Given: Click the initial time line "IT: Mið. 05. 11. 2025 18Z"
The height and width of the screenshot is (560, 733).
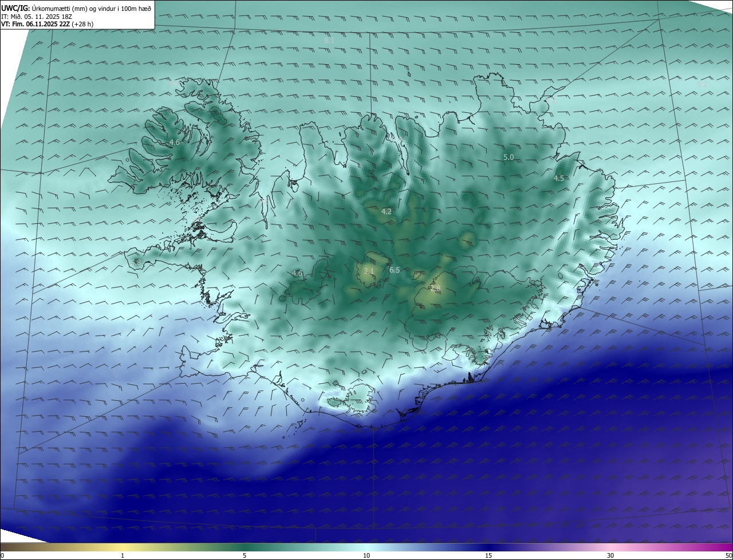Looking at the screenshot, I should click(x=36, y=17).
